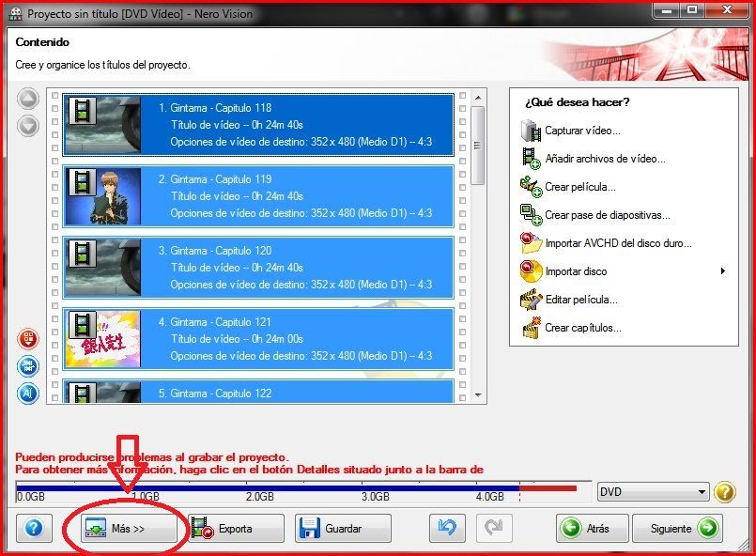Click the Capitulo 120 video thumbnail
The image size is (756, 556).
(103, 267)
